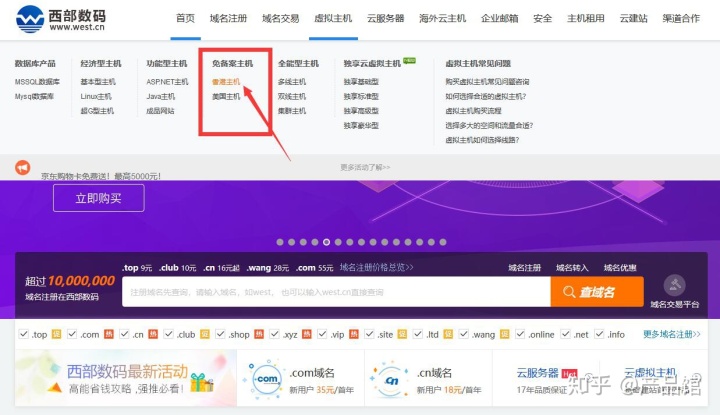Click the orange 查域名 search button
The width and height of the screenshot is (720, 415).
[597, 292]
